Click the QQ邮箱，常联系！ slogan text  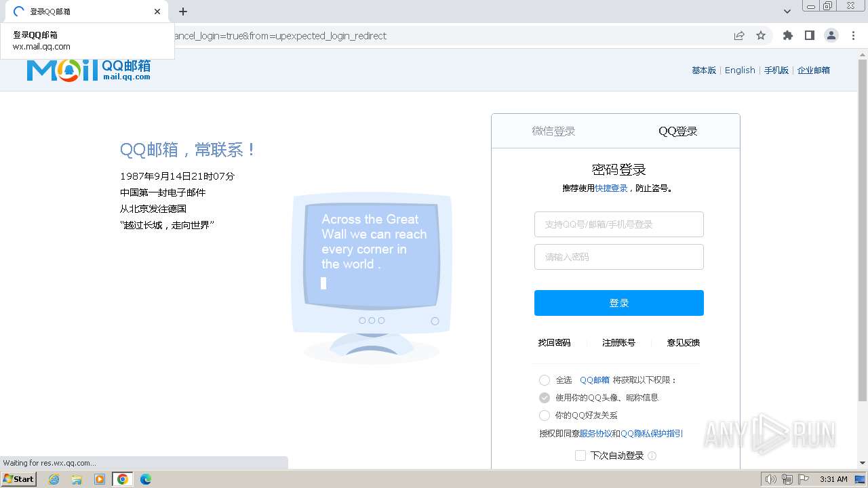click(x=188, y=150)
